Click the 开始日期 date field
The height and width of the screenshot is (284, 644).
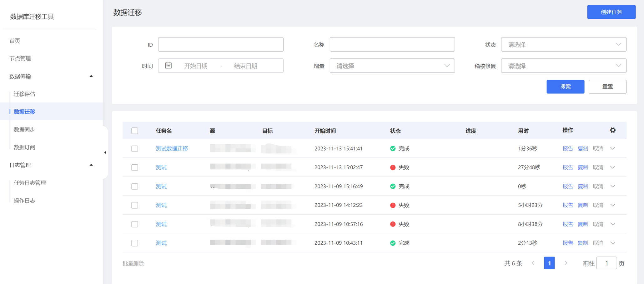[196, 66]
